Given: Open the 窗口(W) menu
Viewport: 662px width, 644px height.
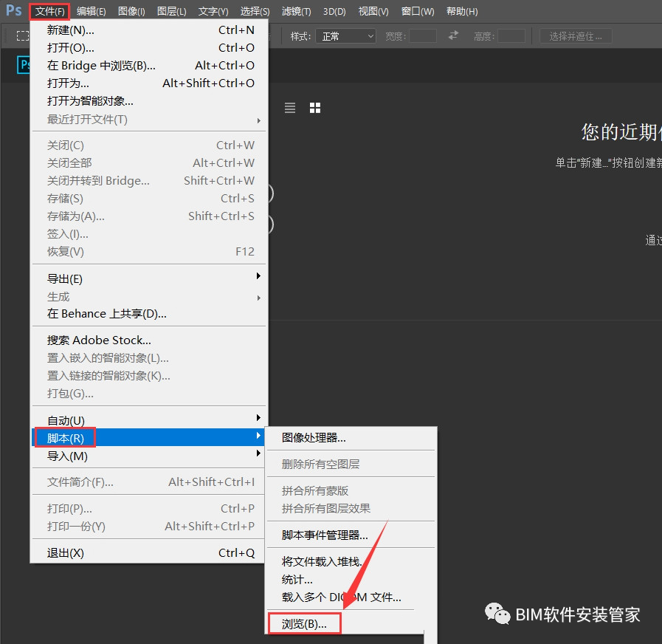Looking at the screenshot, I should click(418, 11).
